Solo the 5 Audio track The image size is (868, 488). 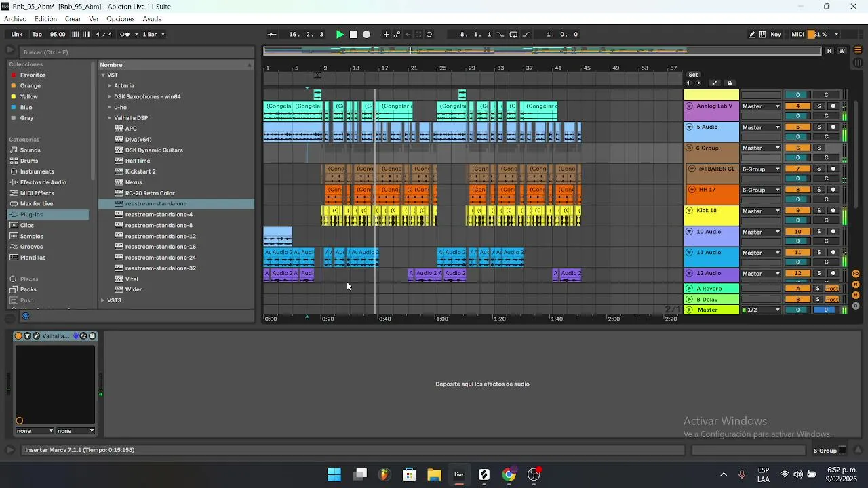(818, 127)
